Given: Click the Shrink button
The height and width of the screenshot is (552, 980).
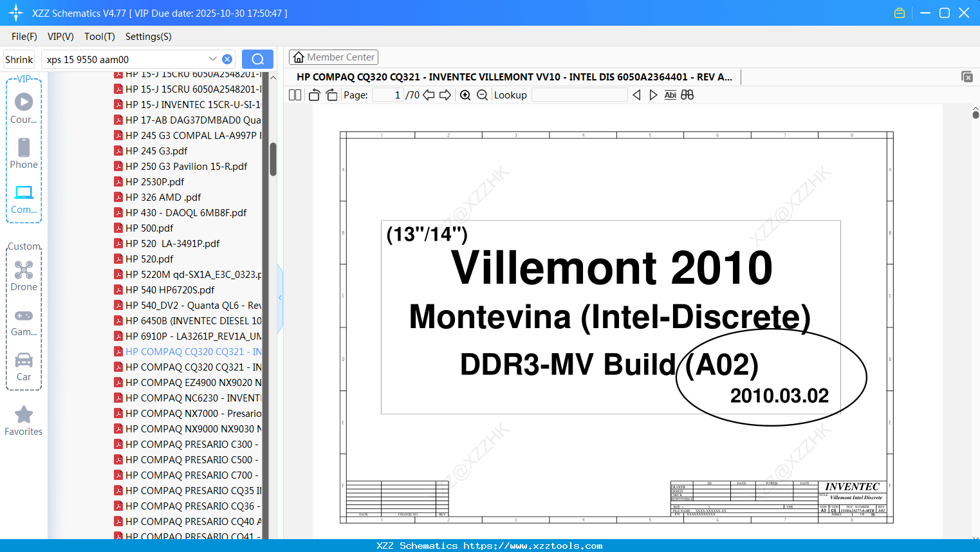Looking at the screenshot, I should 19,59.
